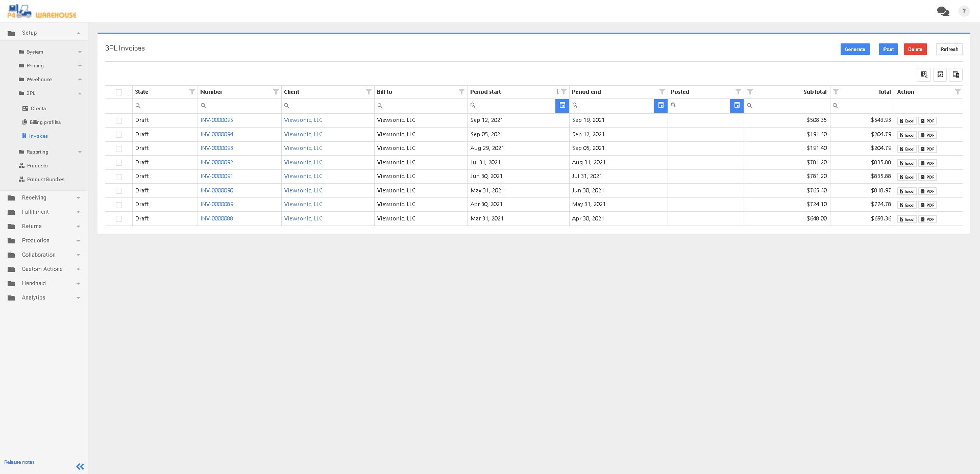Screen dimensions: 980x474
Task: Expand the Reporting submenu
Action: [80, 152]
